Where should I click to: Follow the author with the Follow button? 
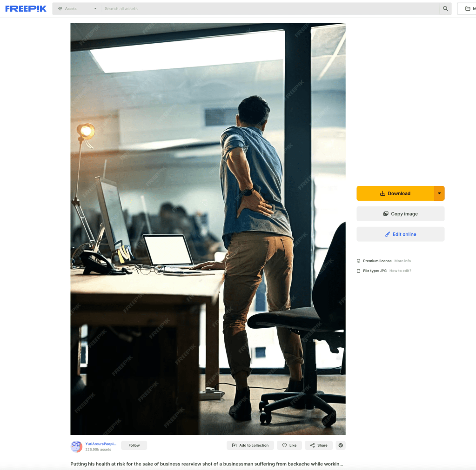point(134,445)
